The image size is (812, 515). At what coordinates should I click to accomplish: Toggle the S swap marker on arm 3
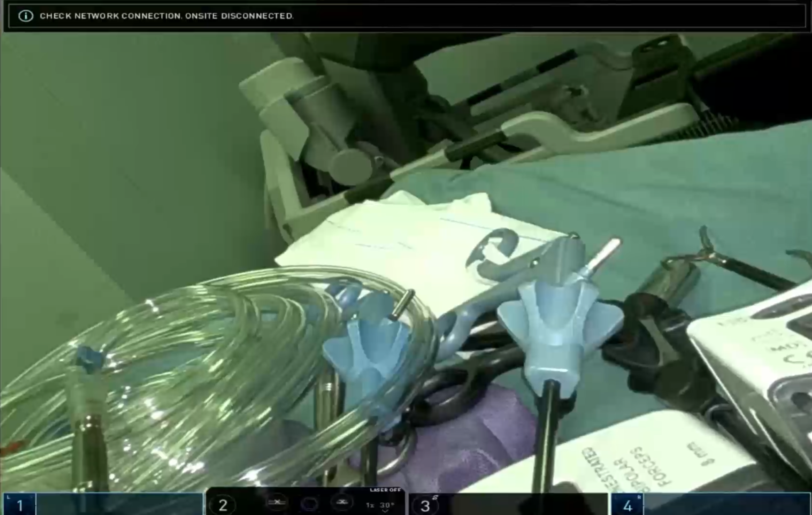pyautogui.click(x=435, y=498)
